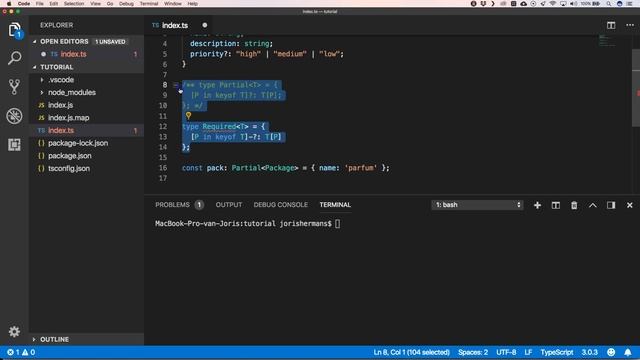Open the Apple menu

9,4
